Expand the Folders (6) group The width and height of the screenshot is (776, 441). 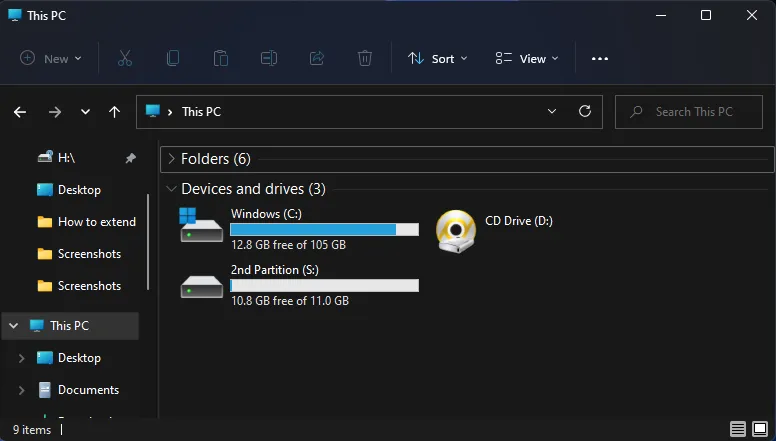coord(171,158)
